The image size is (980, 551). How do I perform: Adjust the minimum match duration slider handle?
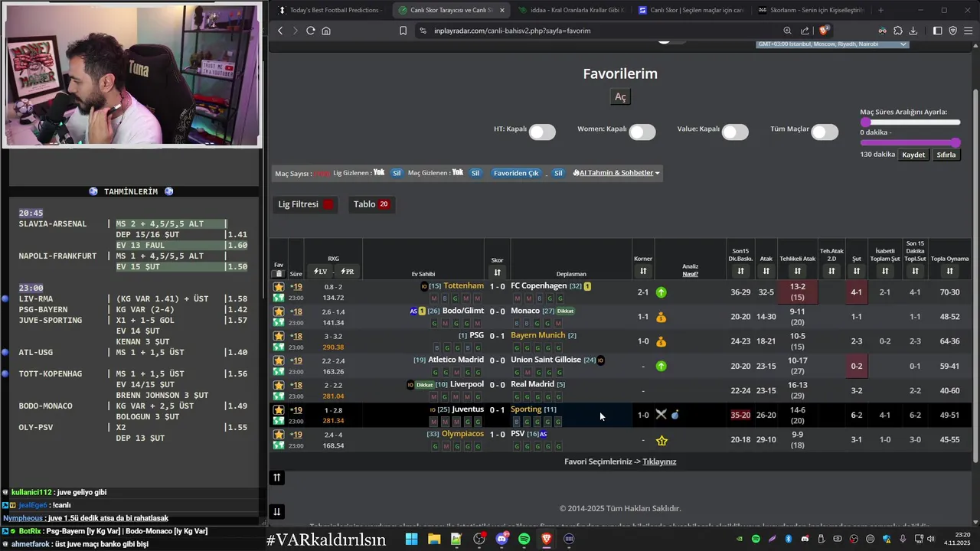pyautogui.click(x=865, y=122)
